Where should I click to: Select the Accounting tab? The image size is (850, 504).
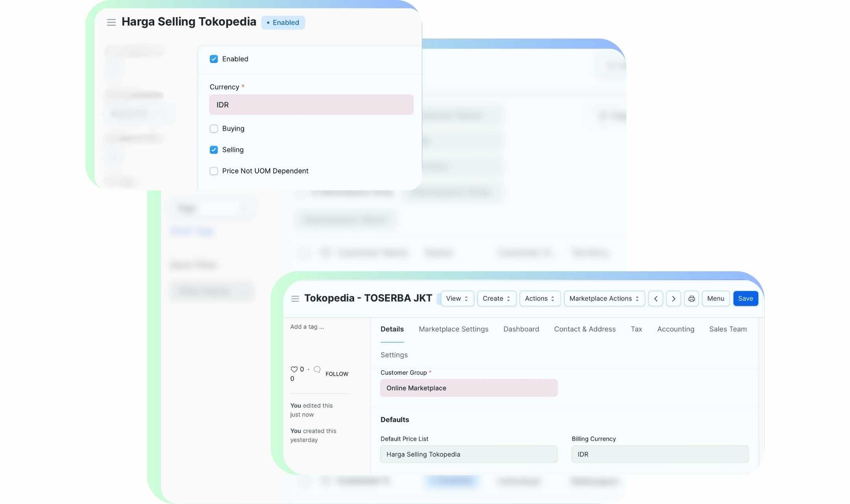click(x=676, y=329)
